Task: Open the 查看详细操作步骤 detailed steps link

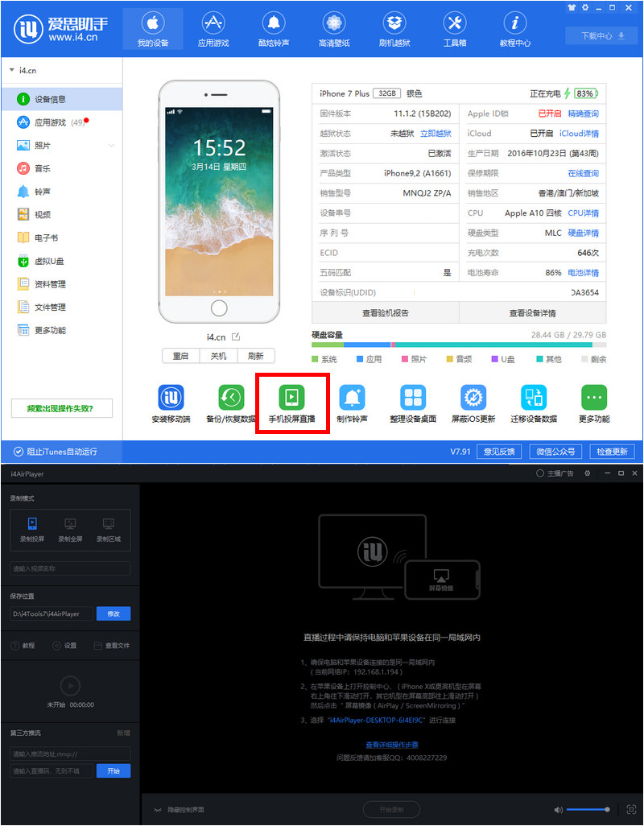Action: tap(394, 744)
